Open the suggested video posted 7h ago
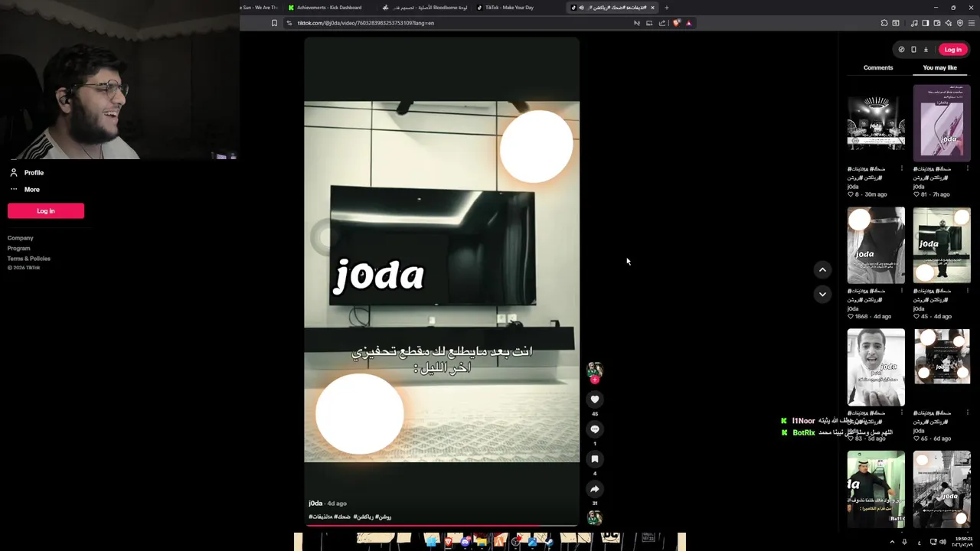 [942, 123]
